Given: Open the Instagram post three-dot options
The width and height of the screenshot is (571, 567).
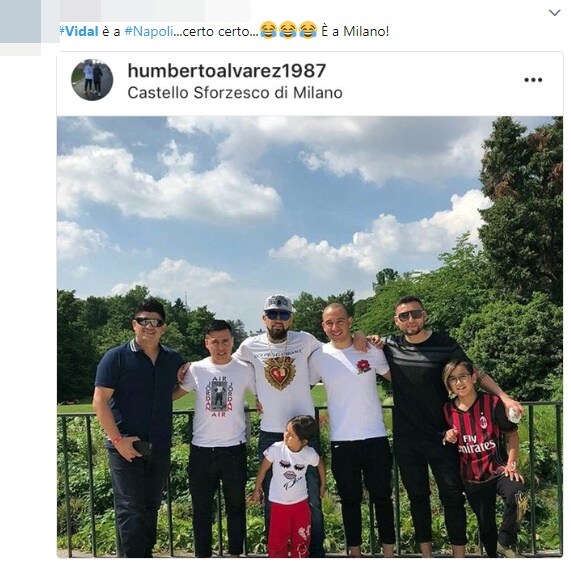Looking at the screenshot, I should 533,80.
